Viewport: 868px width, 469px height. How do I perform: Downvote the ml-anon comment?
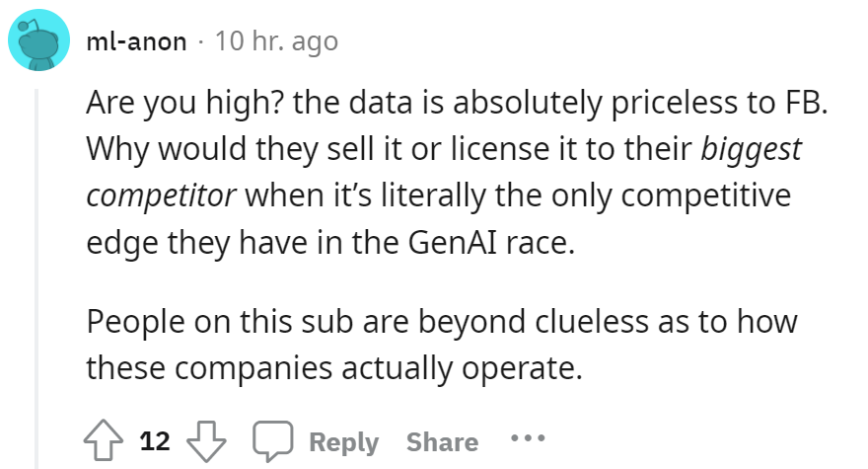206,441
